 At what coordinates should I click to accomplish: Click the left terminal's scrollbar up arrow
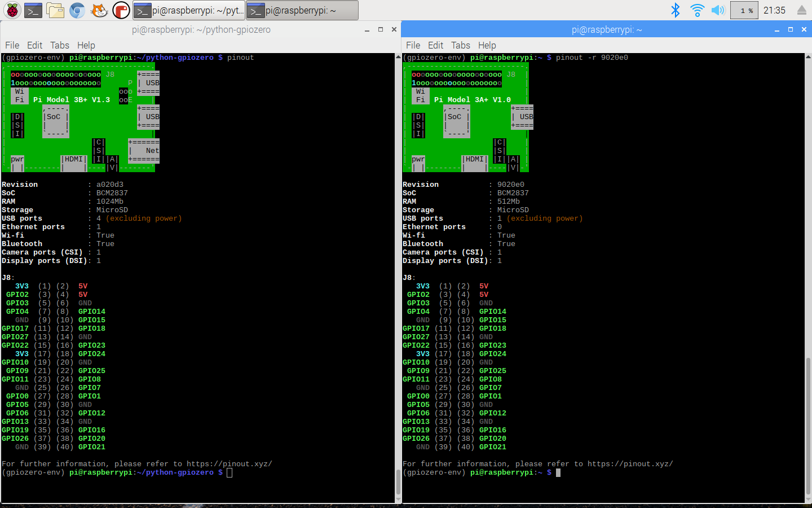click(398, 57)
